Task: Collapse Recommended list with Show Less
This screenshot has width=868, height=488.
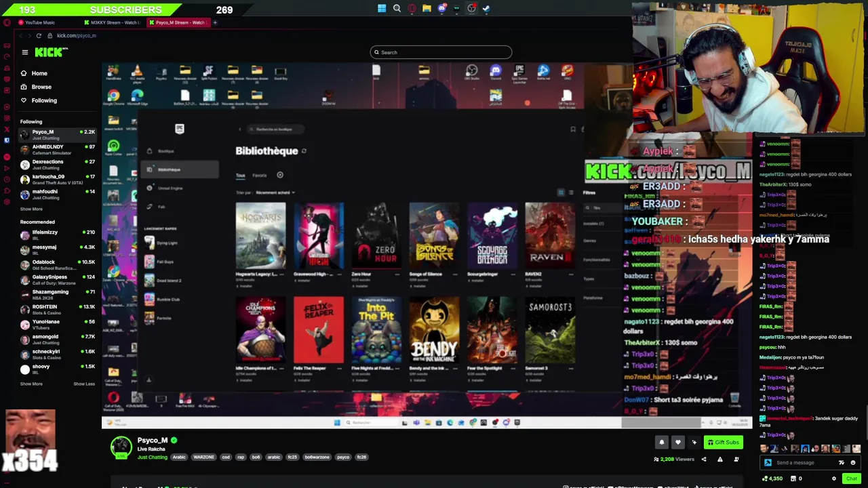Action: pos(84,384)
